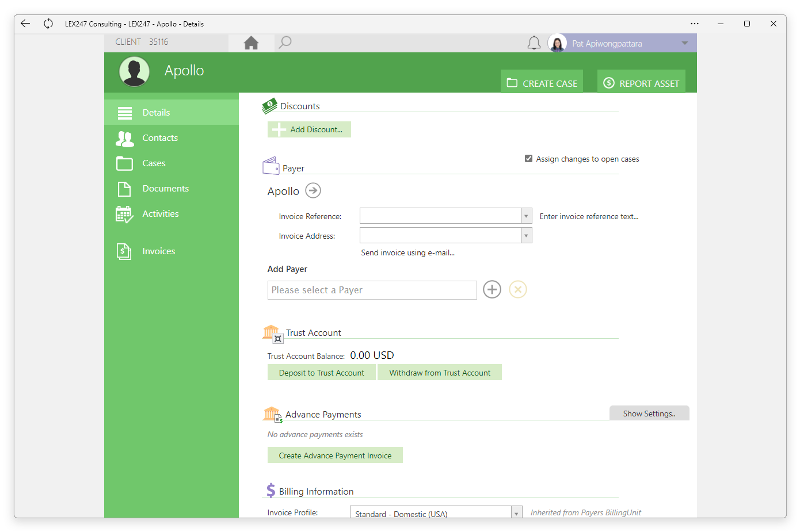Viewport: 800px width, 532px height.
Task: Click the Invoice Reference input field
Action: tap(440, 216)
